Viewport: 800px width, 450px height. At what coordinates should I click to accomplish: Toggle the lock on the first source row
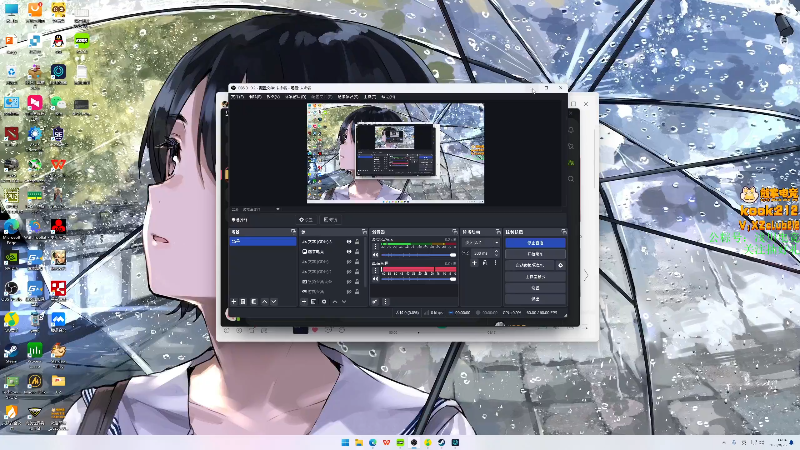pyautogui.click(x=357, y=241)
